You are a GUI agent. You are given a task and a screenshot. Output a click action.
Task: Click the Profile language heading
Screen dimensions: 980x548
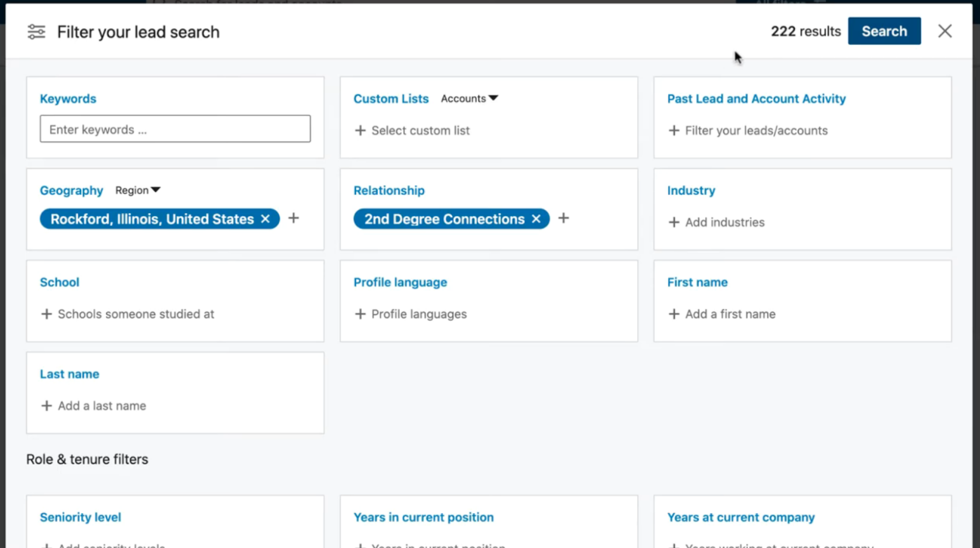click(400, 282)
